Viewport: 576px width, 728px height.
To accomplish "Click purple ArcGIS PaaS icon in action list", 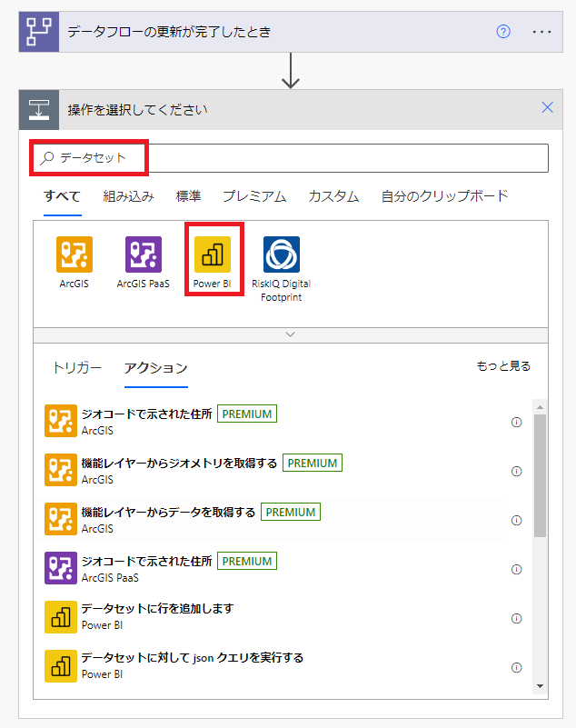I will [x=61, y=568].
